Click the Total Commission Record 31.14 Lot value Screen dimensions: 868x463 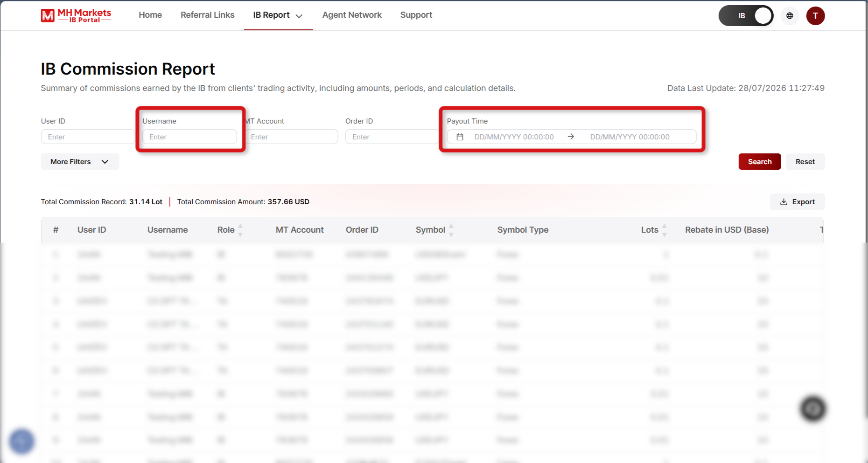tap(146, 202)
